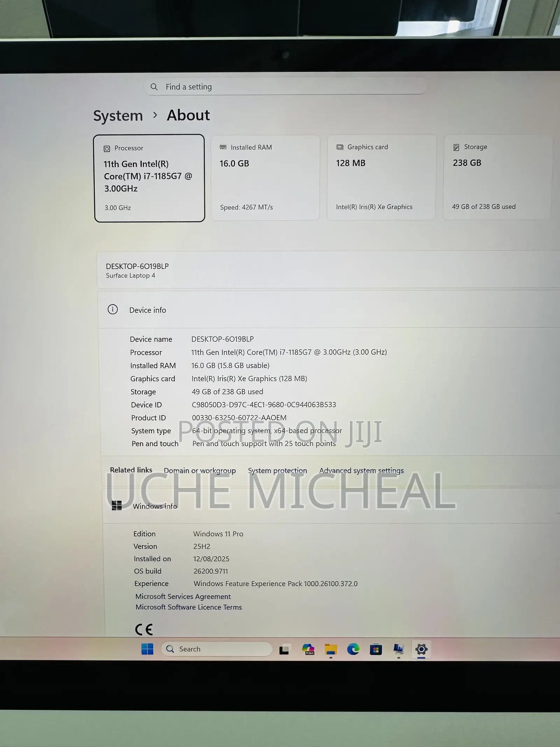
Task: Select the 16.0 GB (15.8 GB usable) text
Action: coord(230,365)
